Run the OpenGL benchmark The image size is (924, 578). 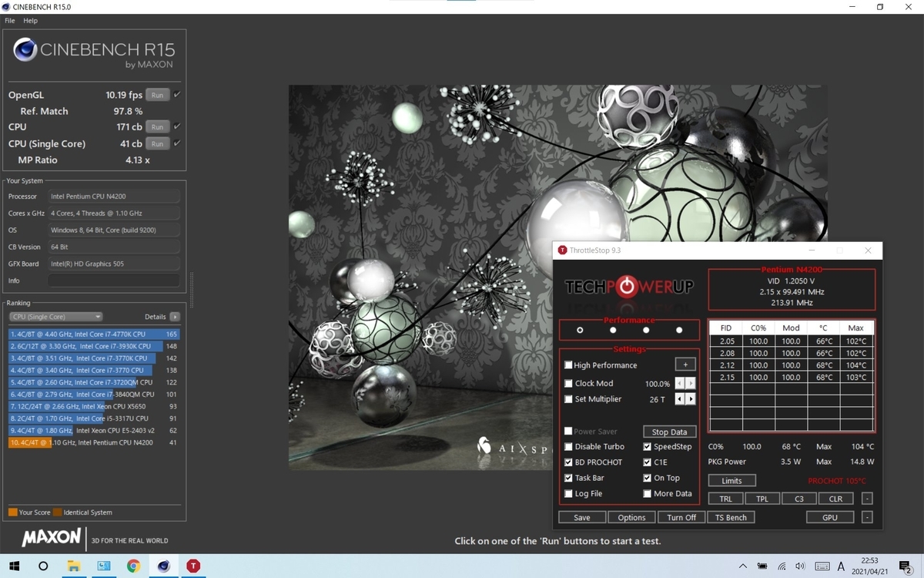[x=157, y=95]
